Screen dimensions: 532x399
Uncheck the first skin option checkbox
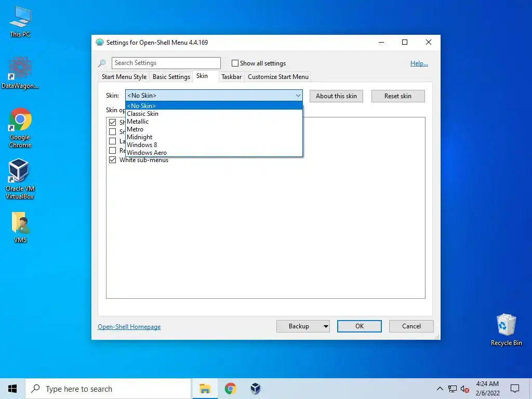pyautogui.click(x=112, y=122)
